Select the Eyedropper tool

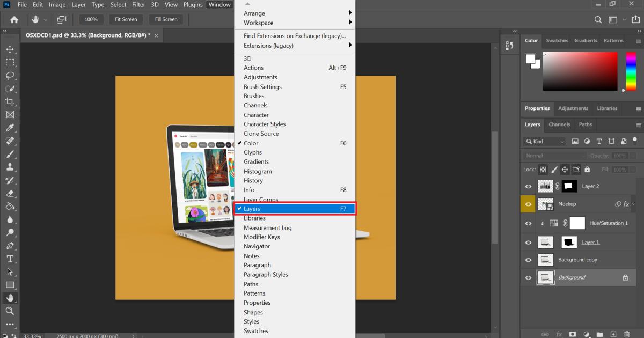coord(10,128)
